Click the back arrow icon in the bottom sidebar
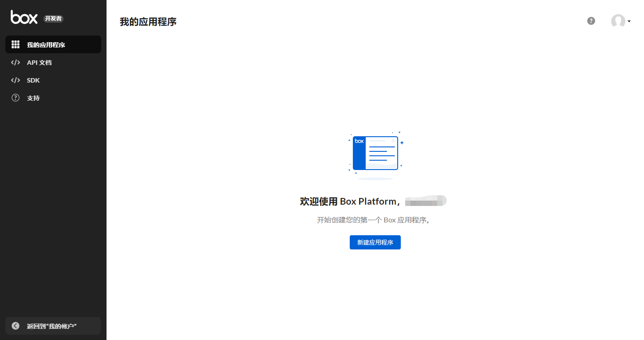Screen dimensions: 644x340 pos(16,325)
